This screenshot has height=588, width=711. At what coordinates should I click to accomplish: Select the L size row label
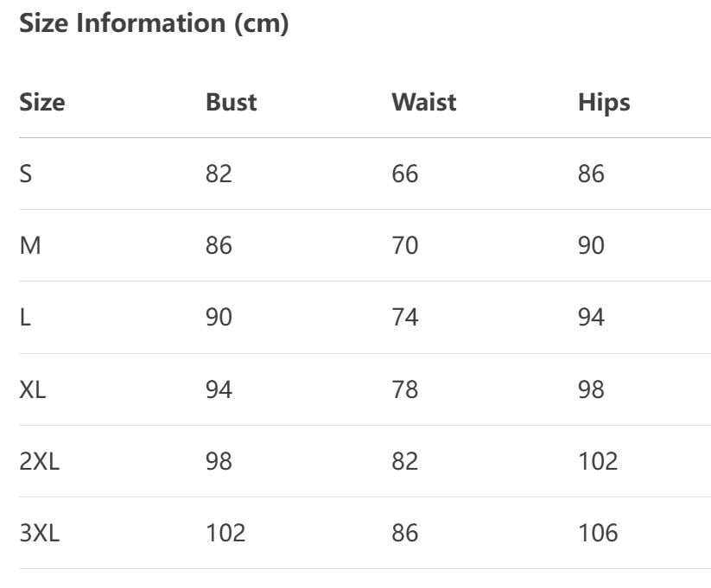click(x=25, y=318)
